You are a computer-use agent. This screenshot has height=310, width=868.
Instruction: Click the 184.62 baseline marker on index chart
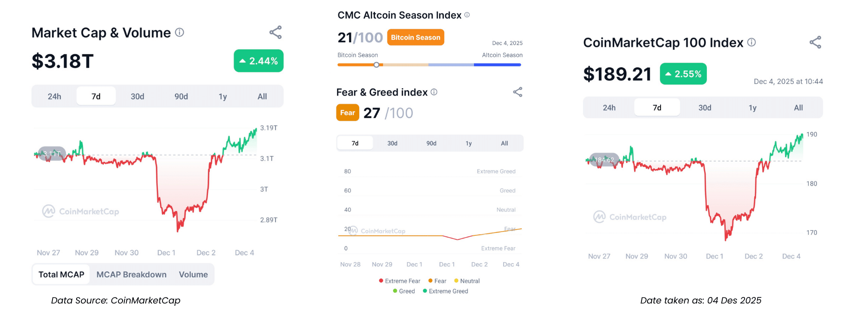604,160
